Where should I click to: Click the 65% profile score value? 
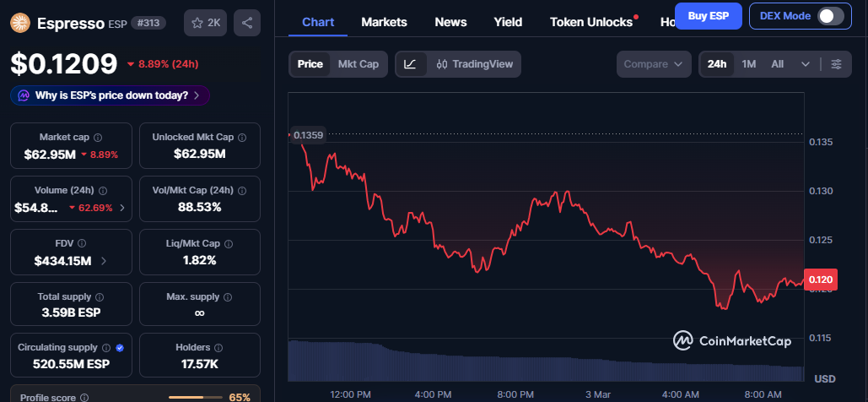pos(240,397)
